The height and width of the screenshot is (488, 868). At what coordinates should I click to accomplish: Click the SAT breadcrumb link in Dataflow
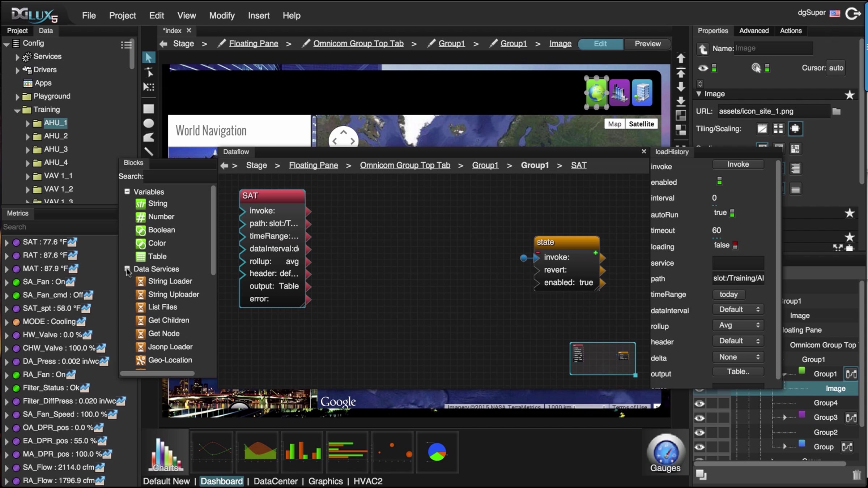(x=579, y=165)
